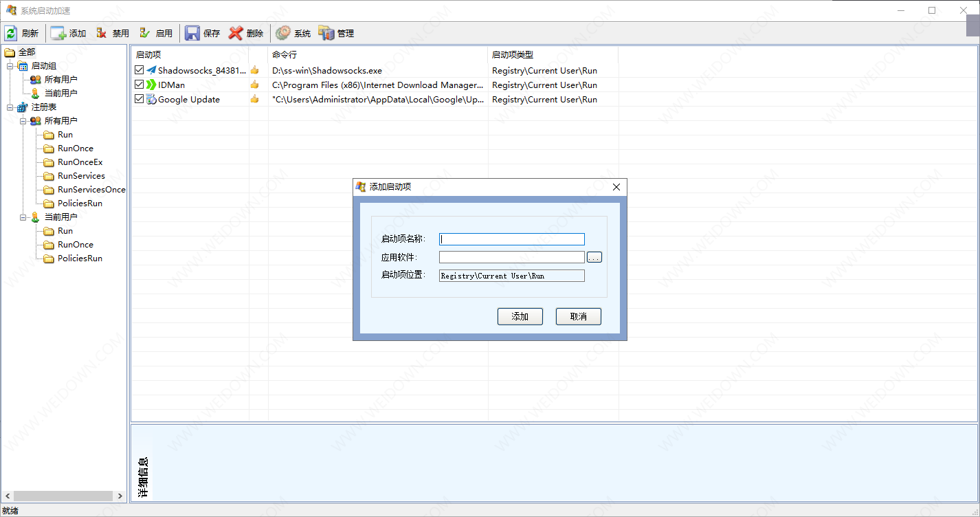Click the thumbs-up icon in Shadowsocks row

255,70
